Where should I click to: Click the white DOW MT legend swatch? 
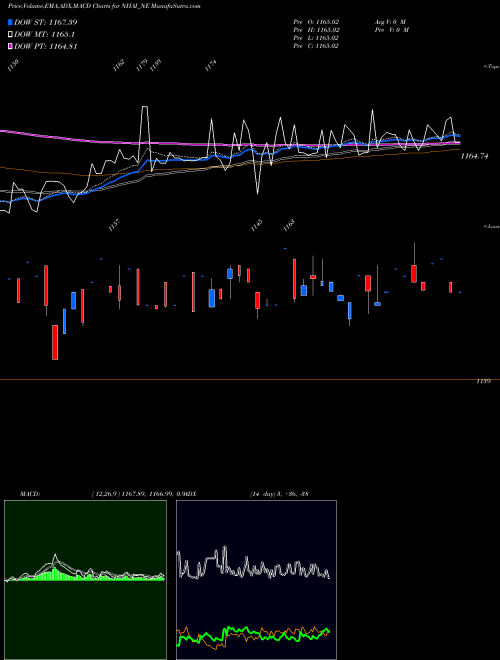coord(11,35)
